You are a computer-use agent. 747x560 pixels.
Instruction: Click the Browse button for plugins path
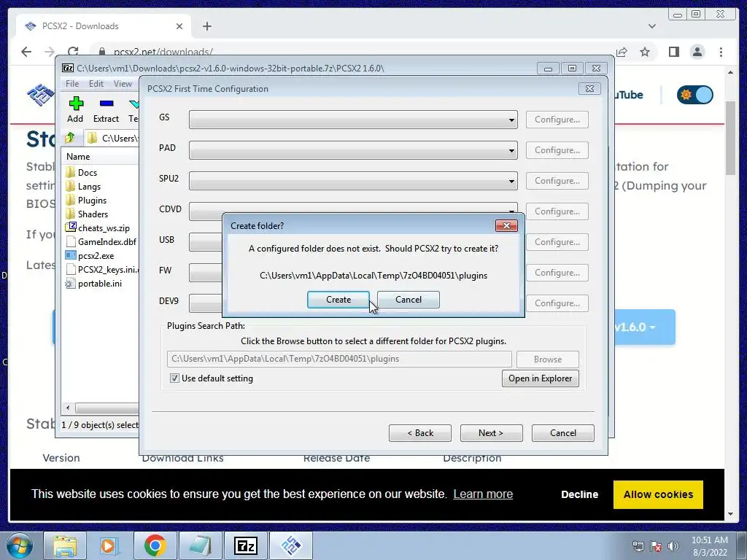coord(547,359)
